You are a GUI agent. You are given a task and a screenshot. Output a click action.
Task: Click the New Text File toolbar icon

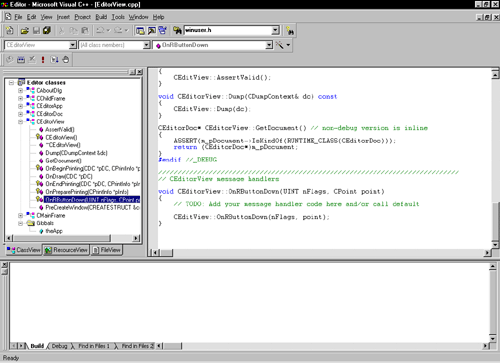(x=9, y=30)
